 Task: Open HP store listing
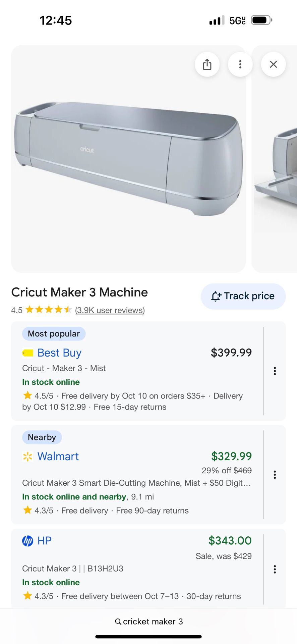point(44,541)
